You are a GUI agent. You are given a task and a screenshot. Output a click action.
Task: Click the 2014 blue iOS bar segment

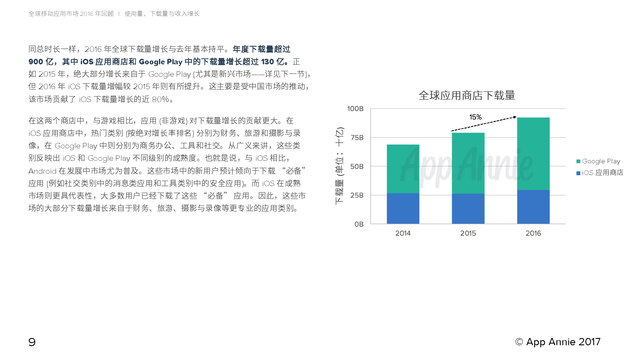pos(403,208)
